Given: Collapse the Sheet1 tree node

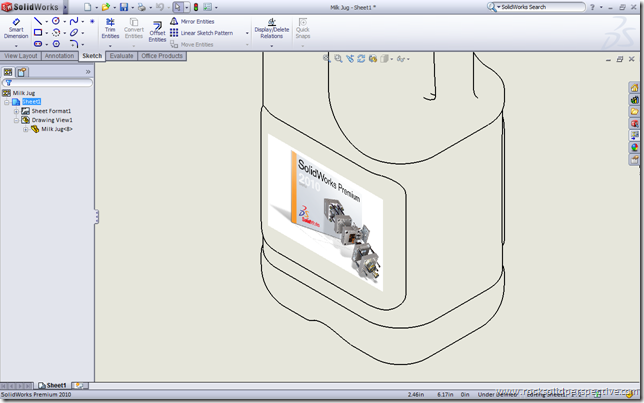Looking at the screenshot, I should [7, 102].
